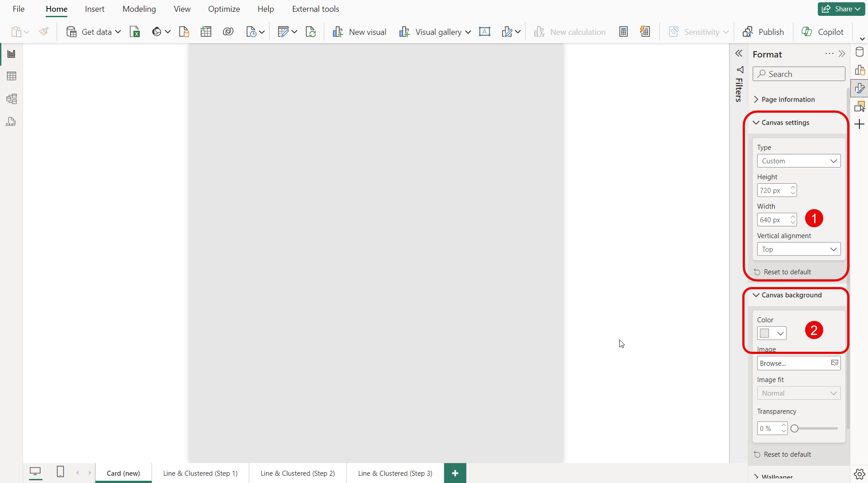868x483 pixels.
Task: Open the Copilot button
Action: tap(822, 32)
